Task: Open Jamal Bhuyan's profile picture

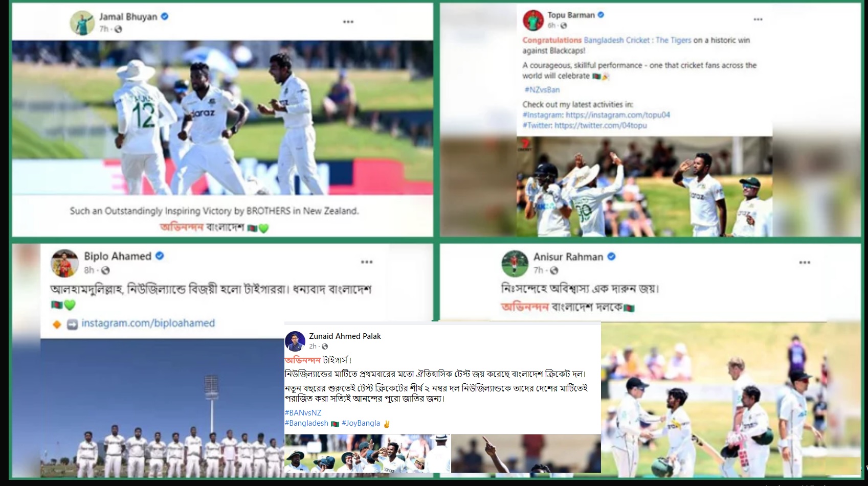Action: coord(82,22)
